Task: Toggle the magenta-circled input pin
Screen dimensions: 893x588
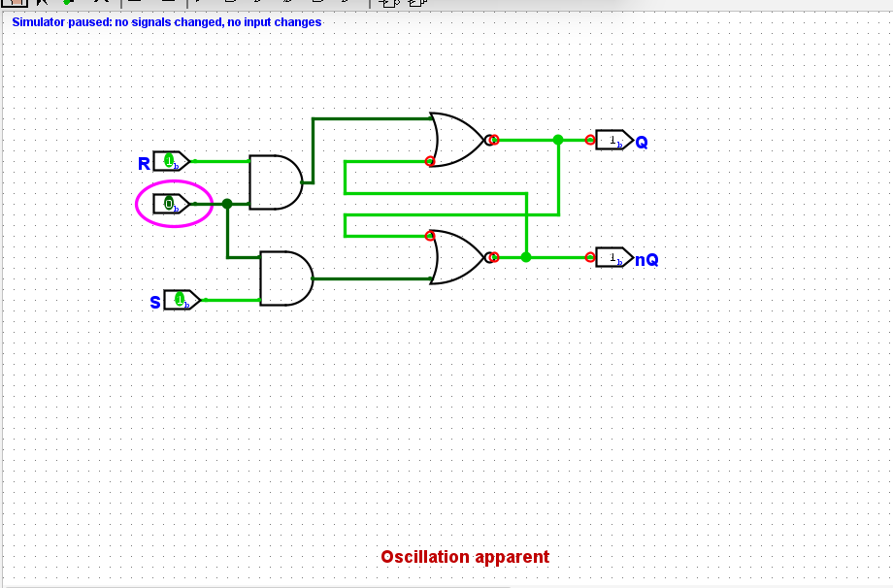Action: pyautogui.click(x=171, y=204)
